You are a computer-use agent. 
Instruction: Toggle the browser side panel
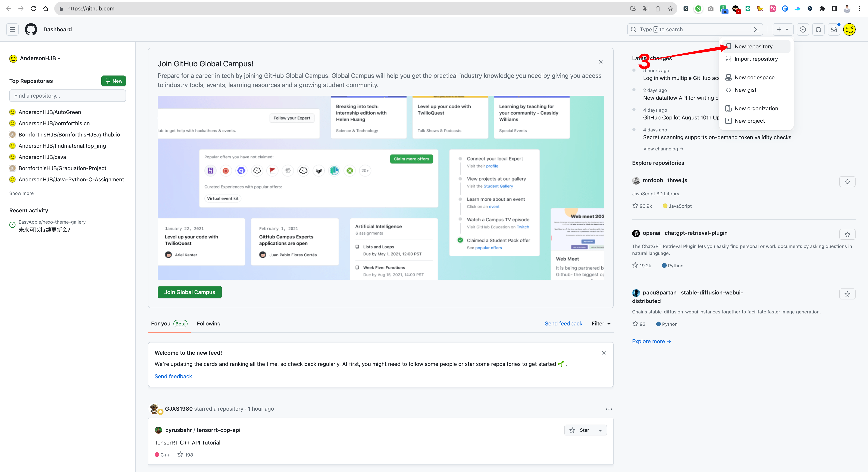pos(835,8)
